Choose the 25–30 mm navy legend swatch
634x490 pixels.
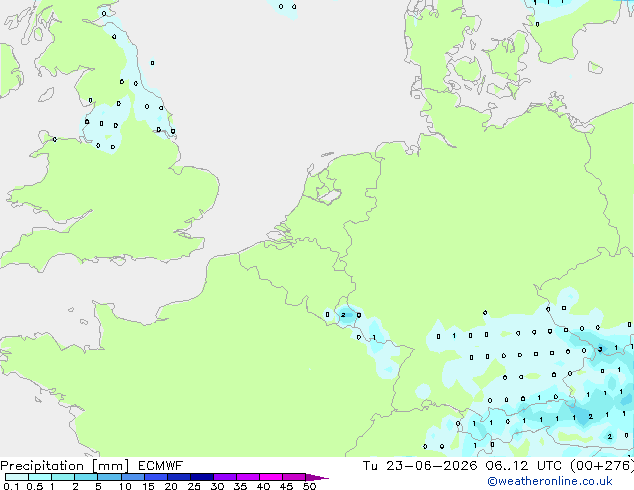point(201,477)
